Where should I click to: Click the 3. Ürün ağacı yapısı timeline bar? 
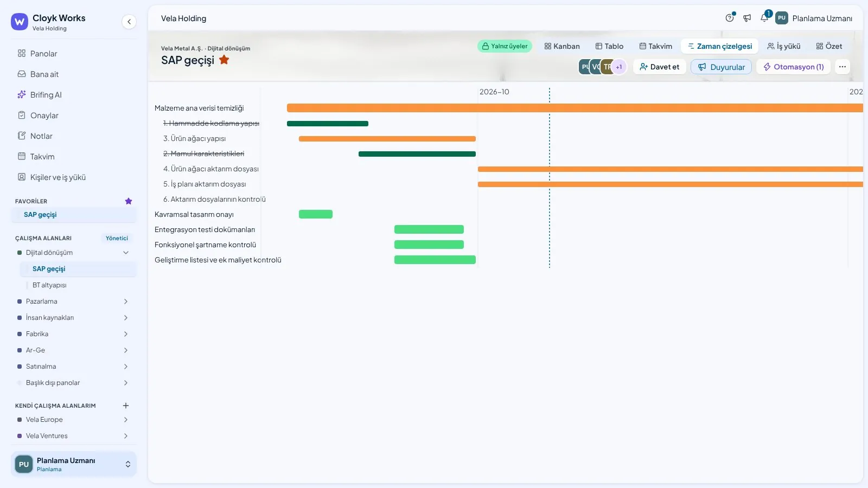click(387, 139)
